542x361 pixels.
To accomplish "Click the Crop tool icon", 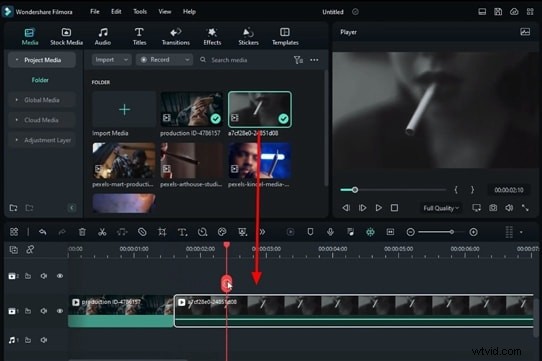I will pyautogui.click(x=162, y=232).
